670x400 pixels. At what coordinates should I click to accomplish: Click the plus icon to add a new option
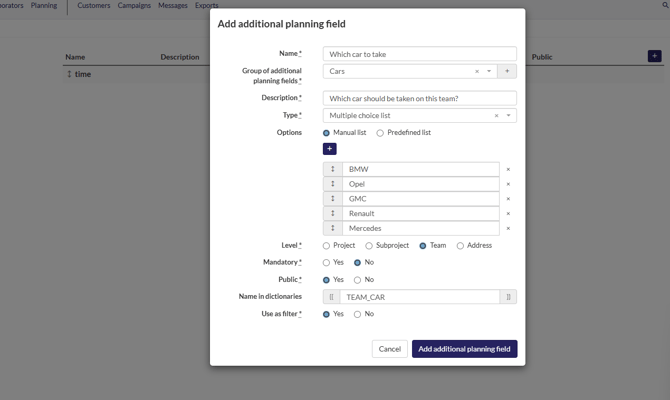pos(329,149)
